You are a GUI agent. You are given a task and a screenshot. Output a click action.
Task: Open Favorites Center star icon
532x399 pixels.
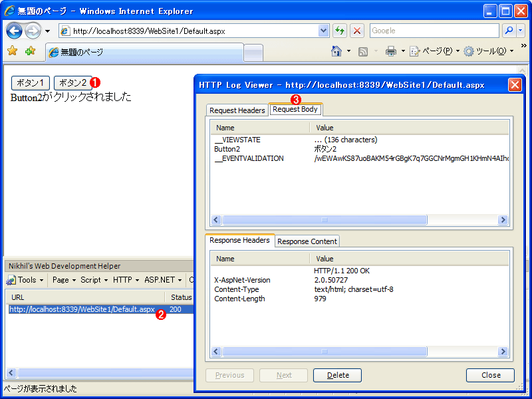click(13, 51)
